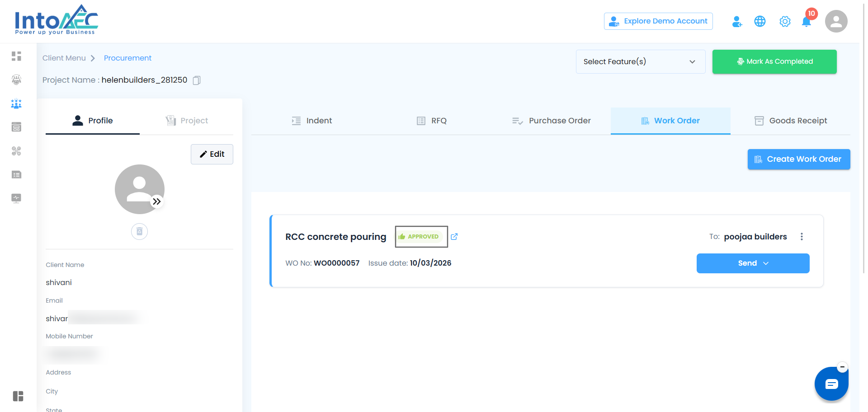Click the RCC concrete pouring title
Image resolution: width=868 pixels, height=412 pixels.
point(336,237)
